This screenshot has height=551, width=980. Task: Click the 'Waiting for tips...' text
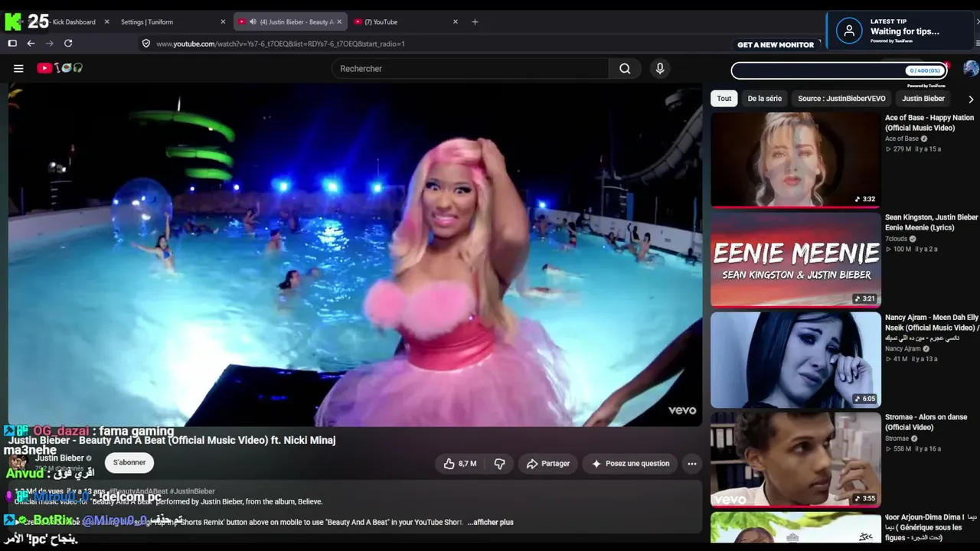point(905,31)
